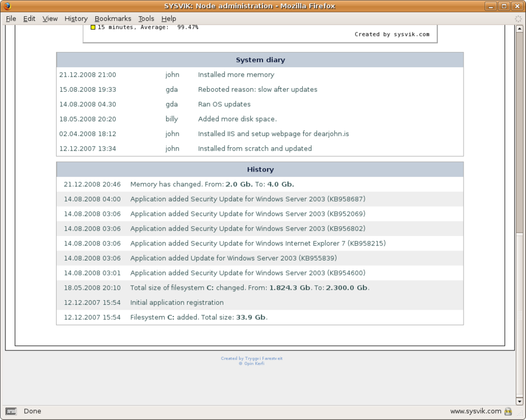Open the View menu
Image resolution: width=526 pixels, height=420 pixels.
tap(50, 19)
